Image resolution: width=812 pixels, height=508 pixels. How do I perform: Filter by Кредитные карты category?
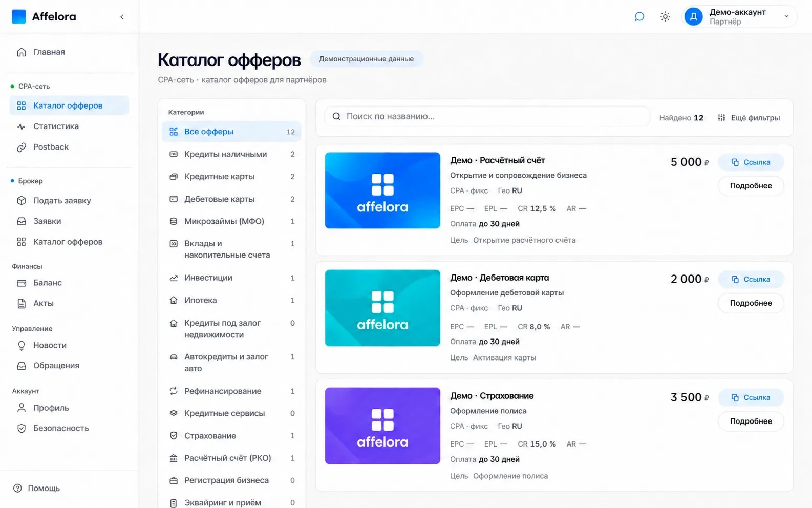click(x=231, y=177)
